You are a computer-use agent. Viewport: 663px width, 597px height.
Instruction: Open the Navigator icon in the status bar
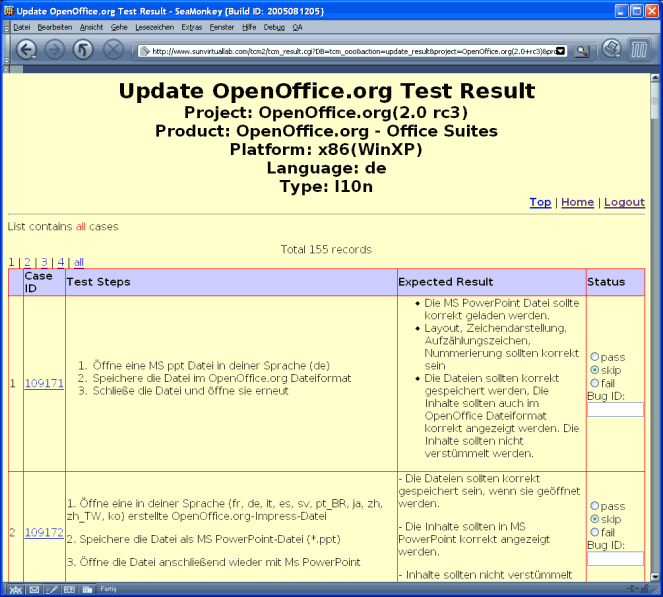[x=15, y=589]
